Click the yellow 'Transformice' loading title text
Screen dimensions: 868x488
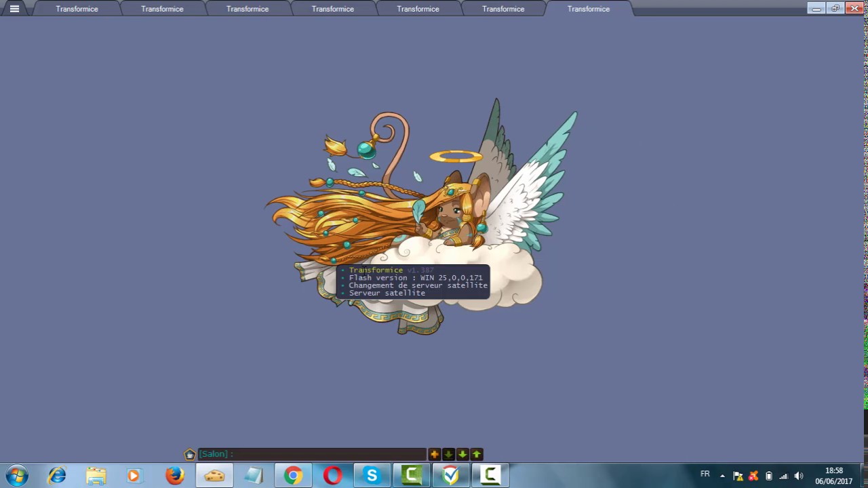pyautogui.click(x=376, y=270)
